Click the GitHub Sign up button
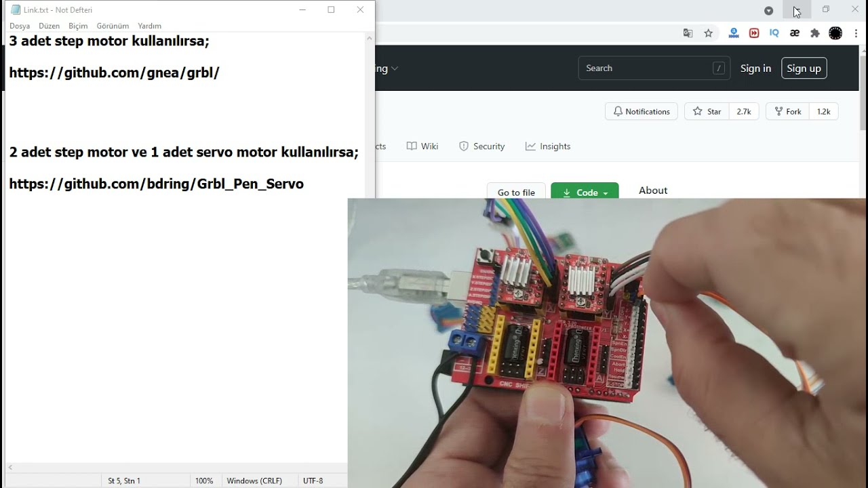The width and height of the screenshot is (868, 488). (x=804, y=68)
